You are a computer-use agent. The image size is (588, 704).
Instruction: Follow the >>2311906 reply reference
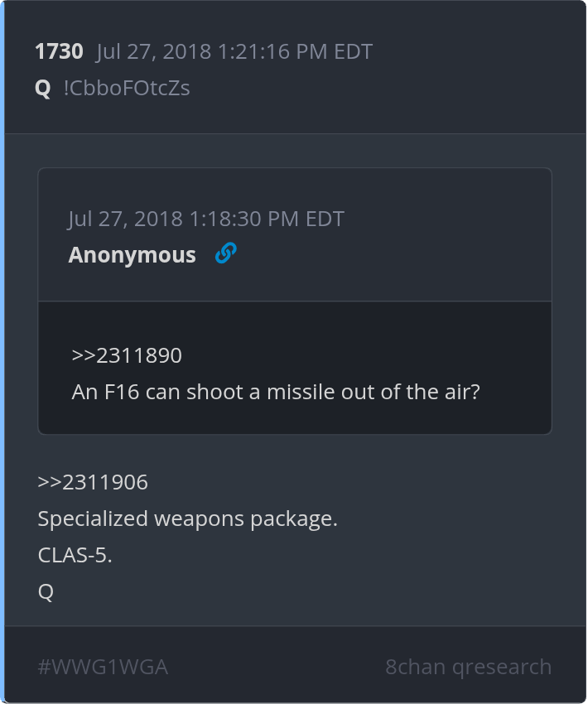[x=93, y=482]
